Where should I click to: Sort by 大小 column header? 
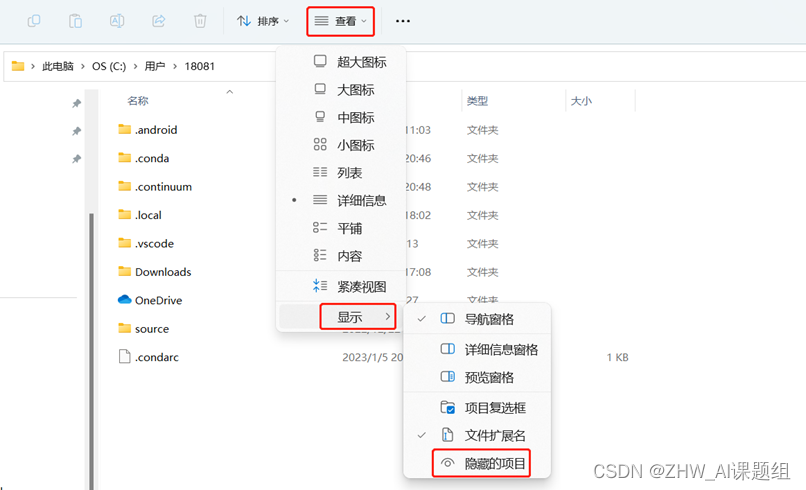(581, 101)
